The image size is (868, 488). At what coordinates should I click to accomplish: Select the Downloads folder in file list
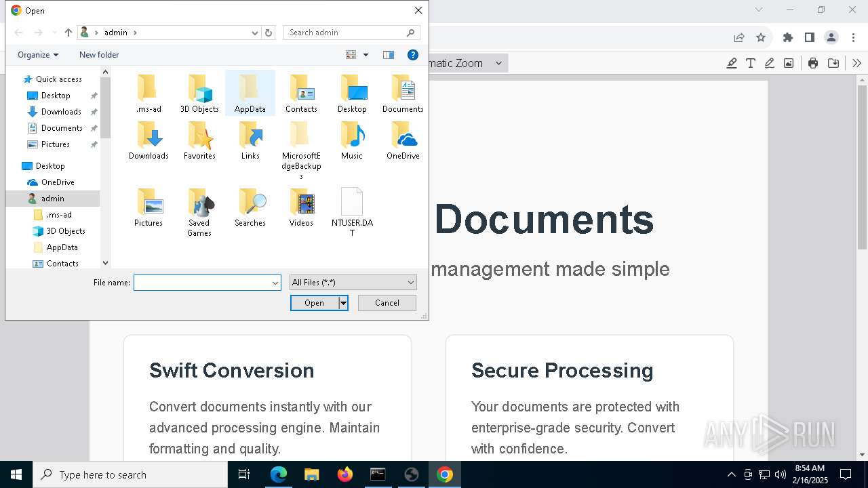click(149, 140)
